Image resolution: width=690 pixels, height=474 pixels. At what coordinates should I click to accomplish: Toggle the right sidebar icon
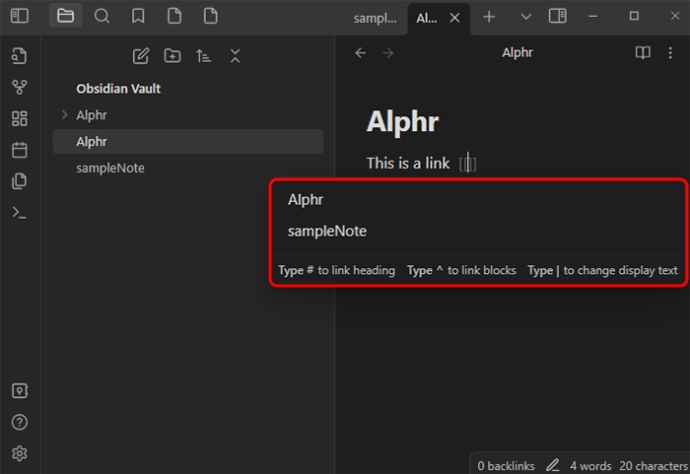[x=558, y=16]
